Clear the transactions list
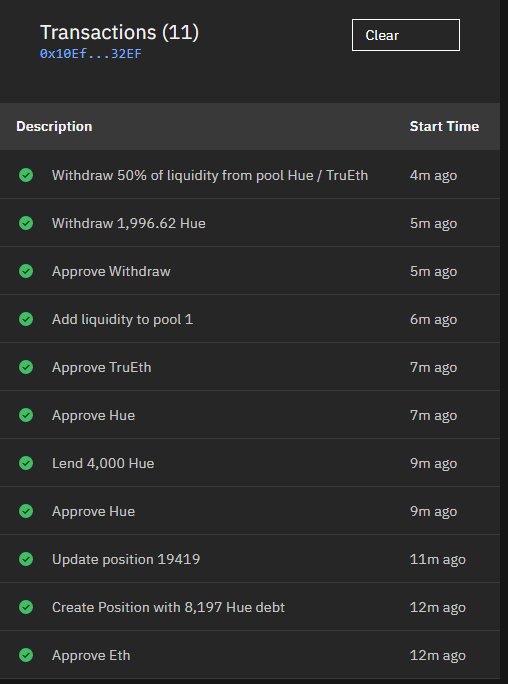Screen dimensions: 508x684 pyautogui.click(x=406, y=35)
